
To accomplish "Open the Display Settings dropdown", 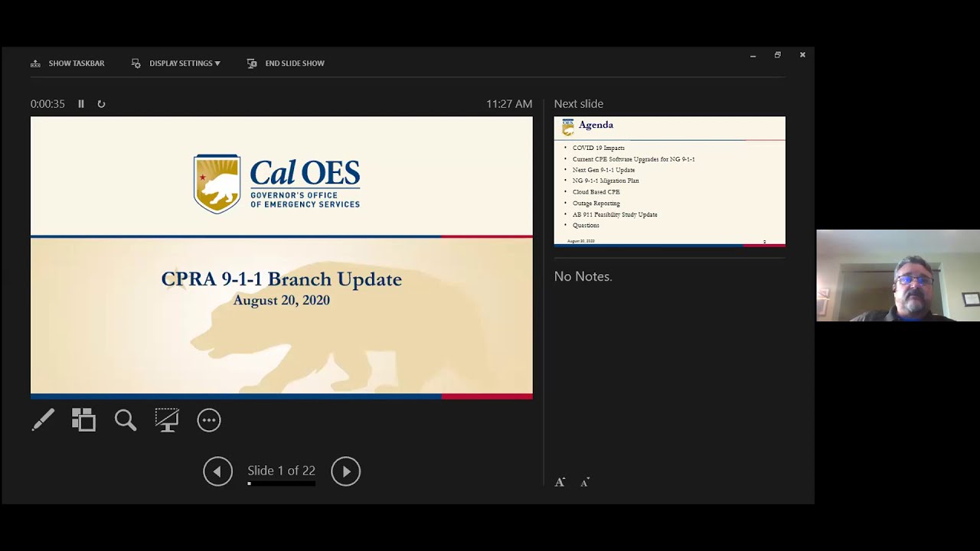I will (x=176, y=64).
